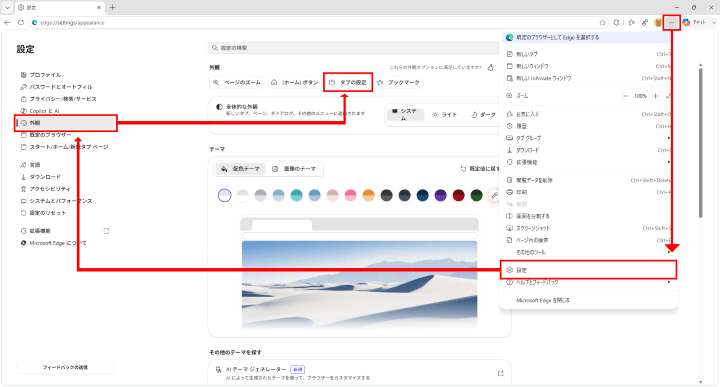Screen dimensions: 720x387
Task: Open Microsoft Edge について page
Action: click(x=66, y=243)
